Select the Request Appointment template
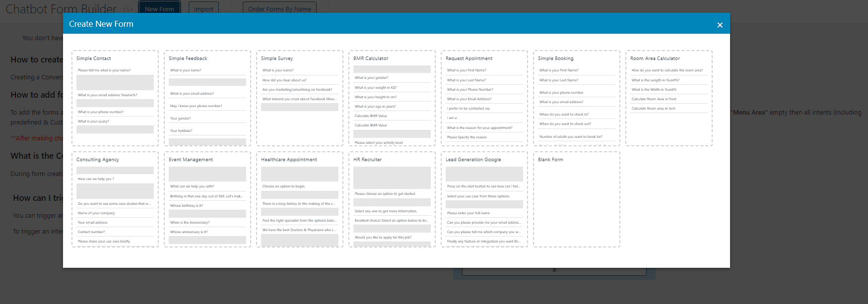 (484, 98)
